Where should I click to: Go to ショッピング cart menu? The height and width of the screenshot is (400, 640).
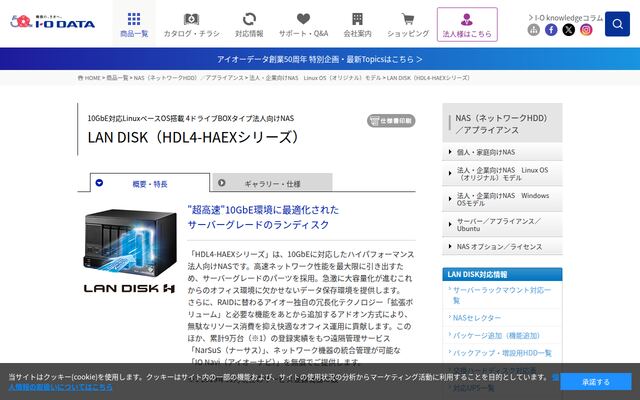pyautogui.click(x=408, y=24)
